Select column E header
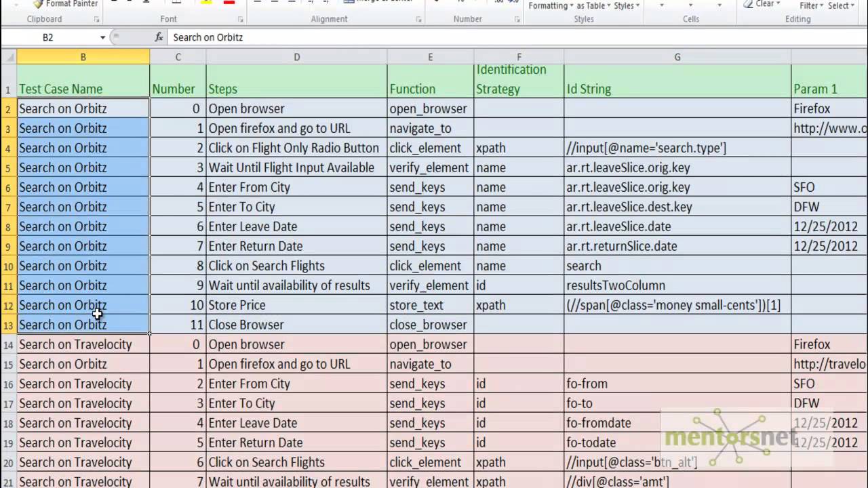 pos(430,57)
